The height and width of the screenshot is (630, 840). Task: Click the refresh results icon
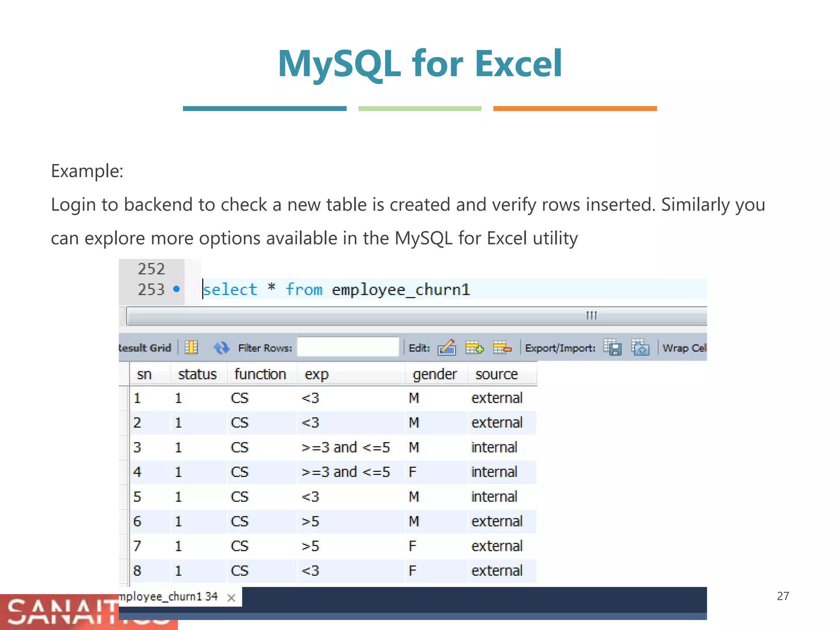point(221,348)
